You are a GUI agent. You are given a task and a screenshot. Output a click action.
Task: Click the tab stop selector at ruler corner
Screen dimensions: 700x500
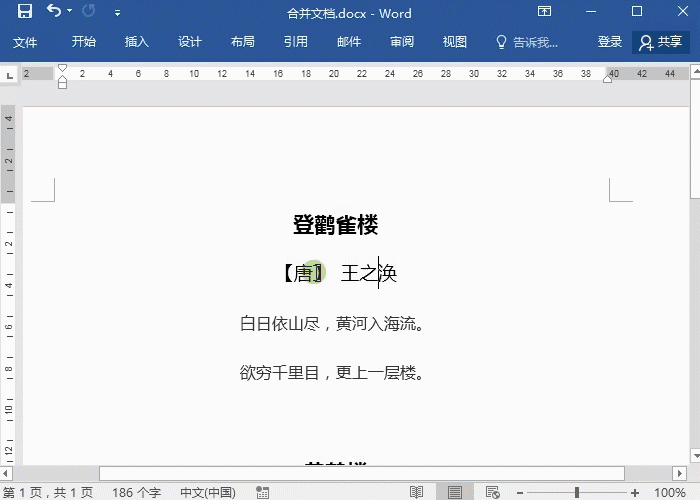pos(9,75)
